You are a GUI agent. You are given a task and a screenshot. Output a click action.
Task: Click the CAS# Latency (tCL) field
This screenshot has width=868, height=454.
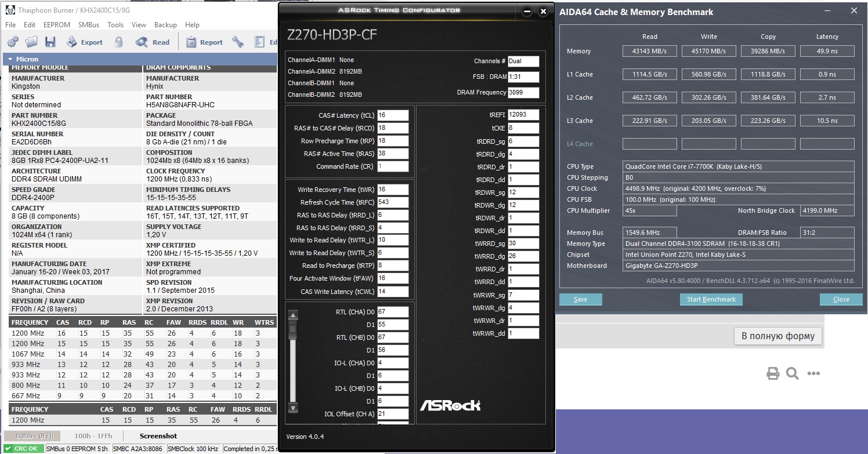(x=393, y=115)
